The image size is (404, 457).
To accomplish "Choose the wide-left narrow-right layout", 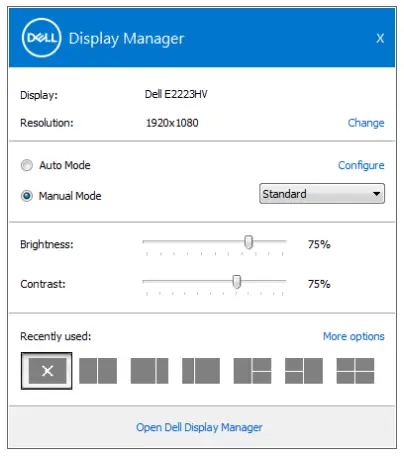I will tap(149, 371).
